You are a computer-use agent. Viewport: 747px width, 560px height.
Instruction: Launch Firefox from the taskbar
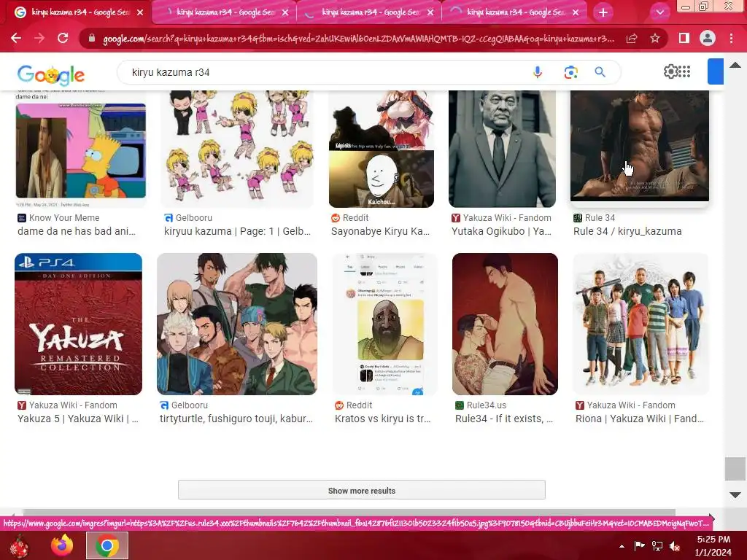point(62,545)
